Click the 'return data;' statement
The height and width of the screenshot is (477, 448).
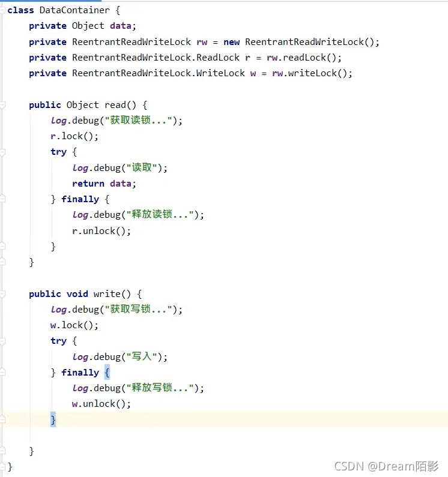[x=104, y=184]
